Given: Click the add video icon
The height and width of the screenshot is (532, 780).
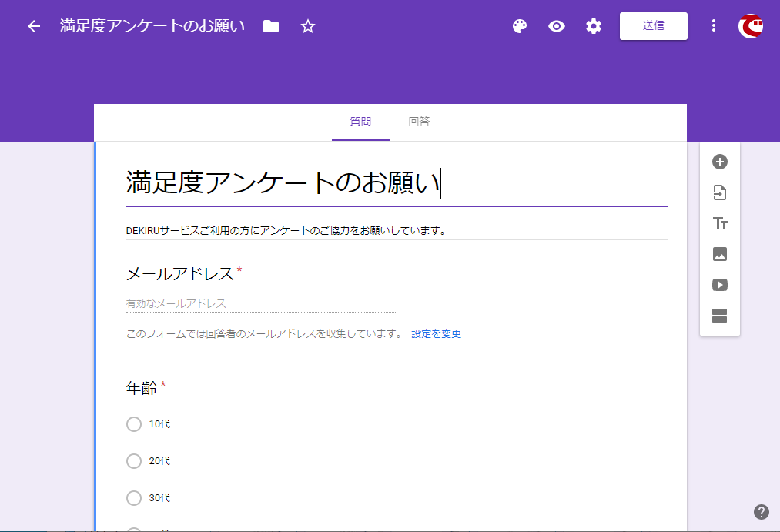Looking at the screenshot, I should (x=720, y=285).
